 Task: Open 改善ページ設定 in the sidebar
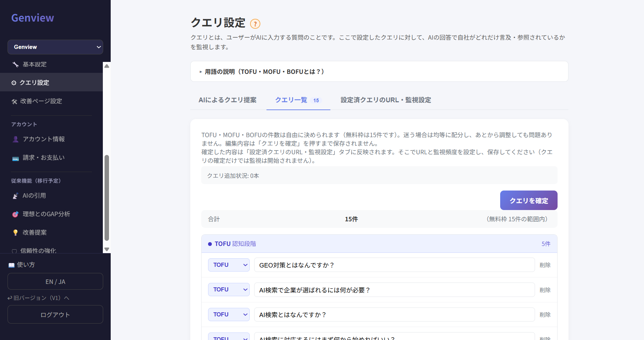51,101
